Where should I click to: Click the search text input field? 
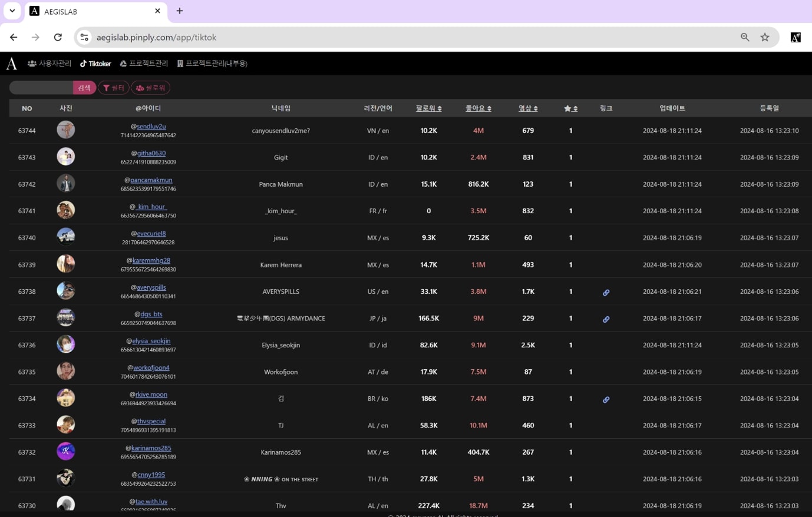tap(41, 88)
